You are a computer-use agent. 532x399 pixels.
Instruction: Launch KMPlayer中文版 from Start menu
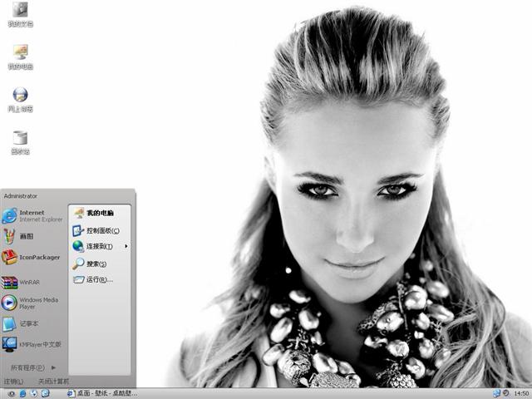tap(33, 344)
